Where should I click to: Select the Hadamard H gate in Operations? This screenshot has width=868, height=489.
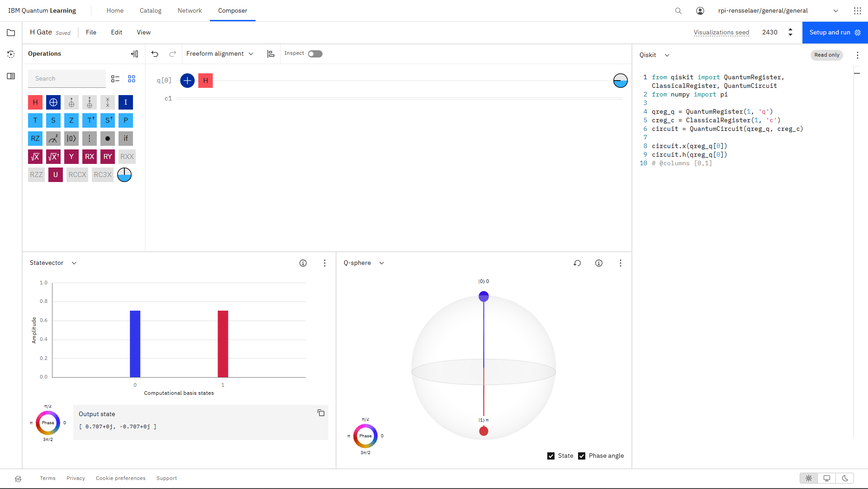[x=35, y=102]
